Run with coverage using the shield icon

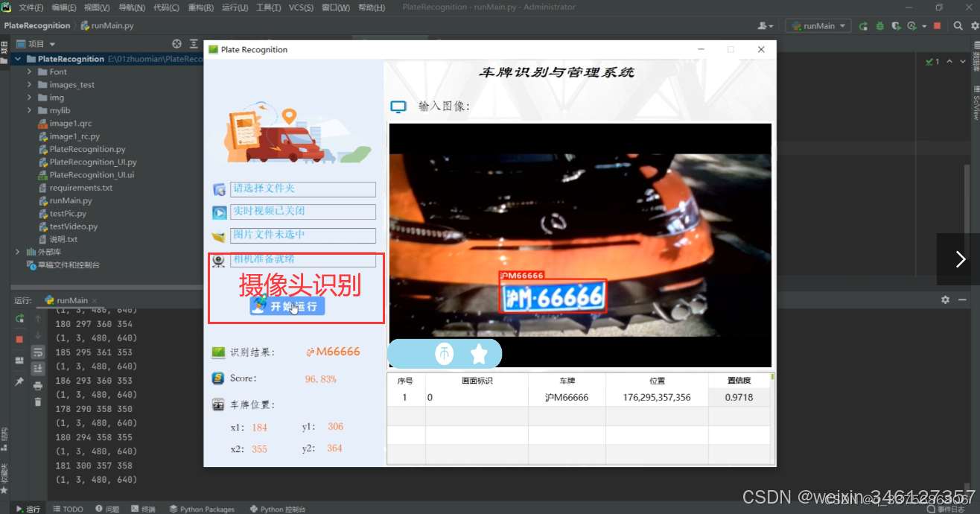point(897,25)
